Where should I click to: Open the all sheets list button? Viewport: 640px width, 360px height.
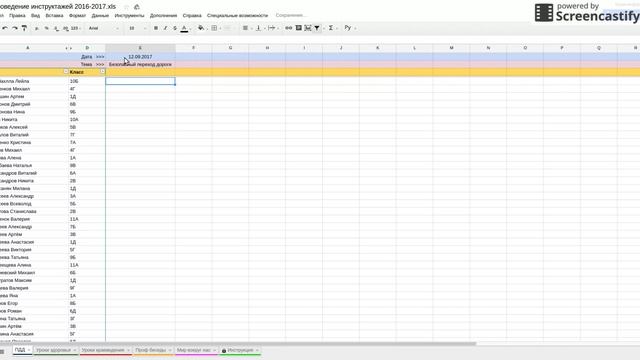(2, 351)
